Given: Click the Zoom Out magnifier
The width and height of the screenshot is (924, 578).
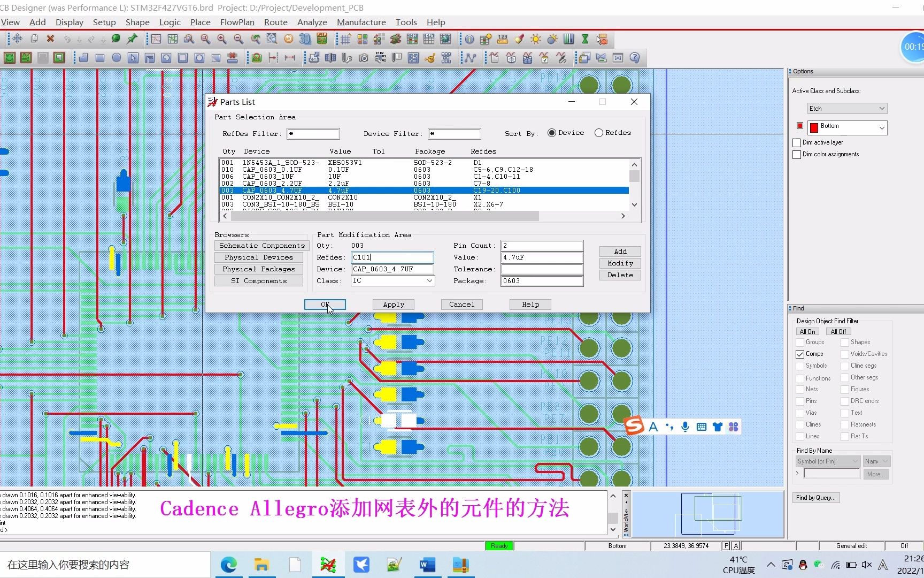Looking at the screenshot, I should click(238, 39).
